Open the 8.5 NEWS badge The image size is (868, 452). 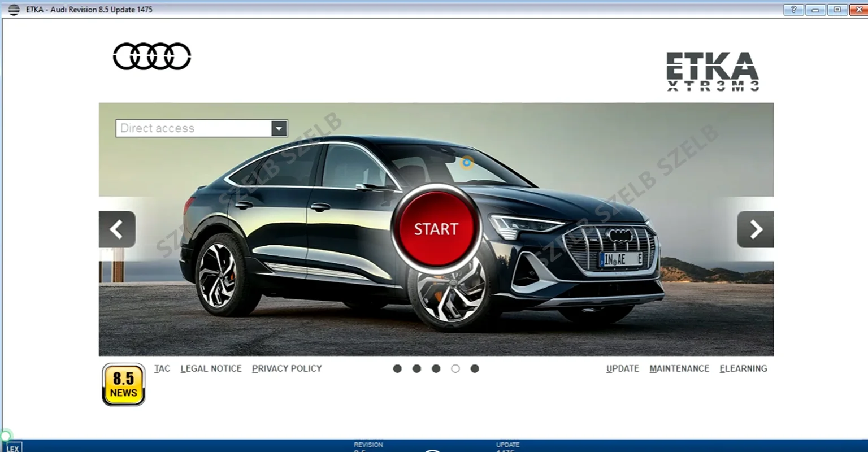point(124,384)
